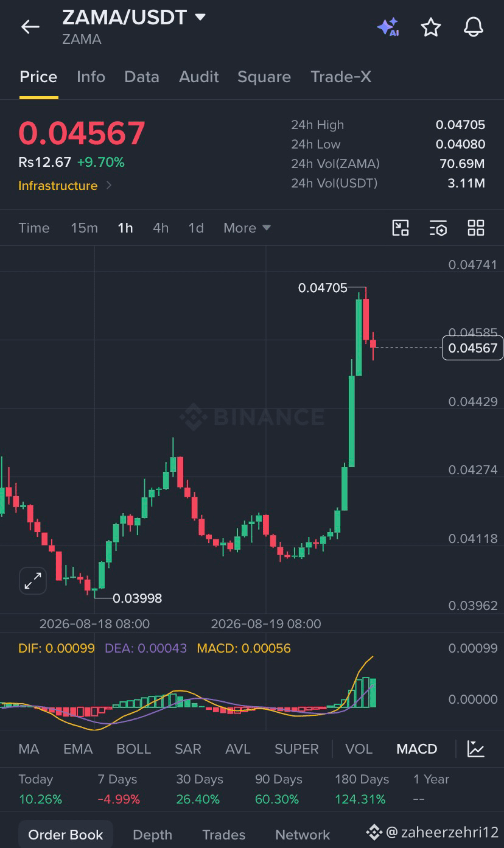
Task: Toggle the MACD sub-indicator
Action: point(417,749)
